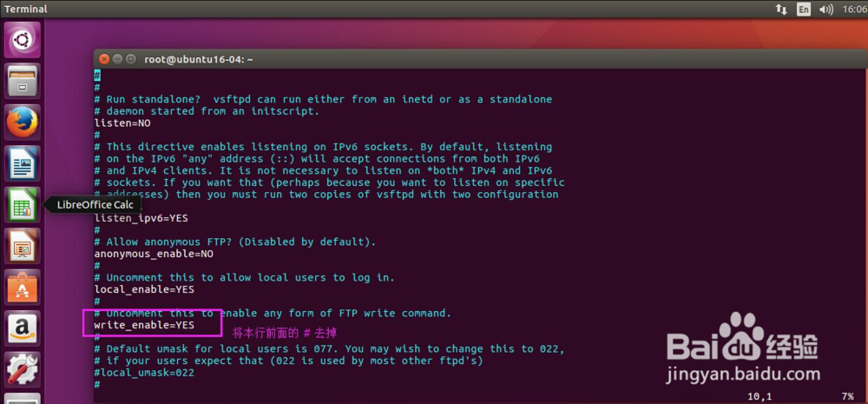
Task: Click the #local_umask=022 line
Action: (144, 373)
